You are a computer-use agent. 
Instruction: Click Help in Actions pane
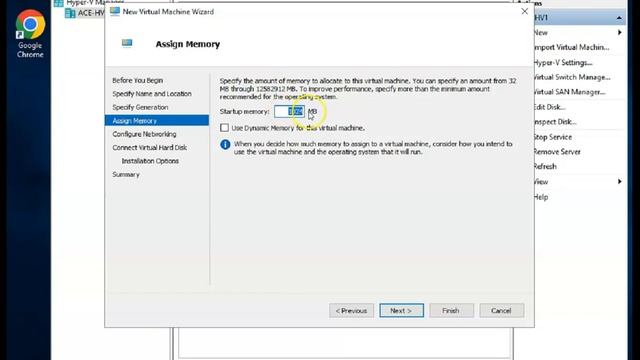tap(541, 197)
